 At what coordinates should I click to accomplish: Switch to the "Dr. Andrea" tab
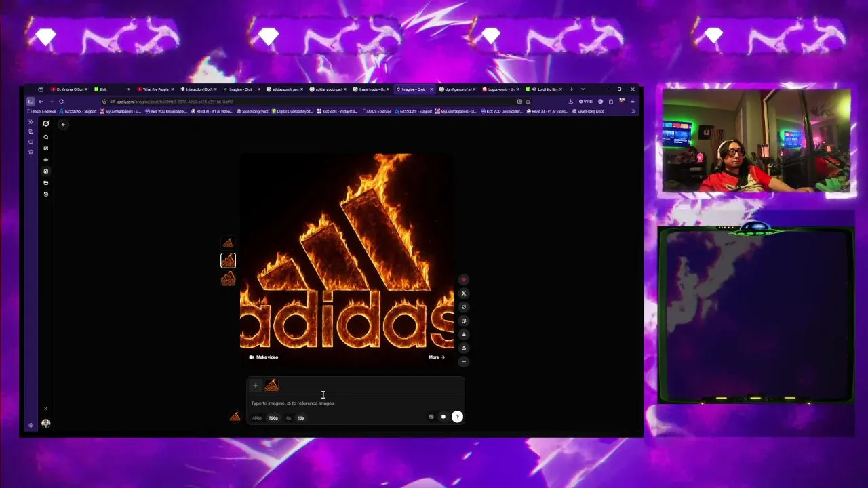point(68,89)
